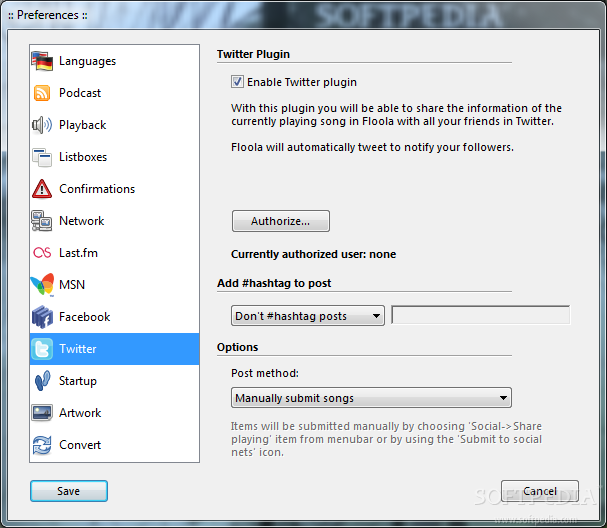Click the ':: Preferences ::' window title
The width and height of the screenshot is (607, 528).
[x=48, y=15]
